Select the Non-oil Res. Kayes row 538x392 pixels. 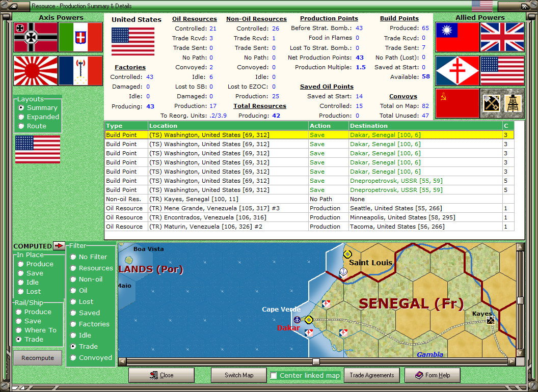click(x=309, y=199)
